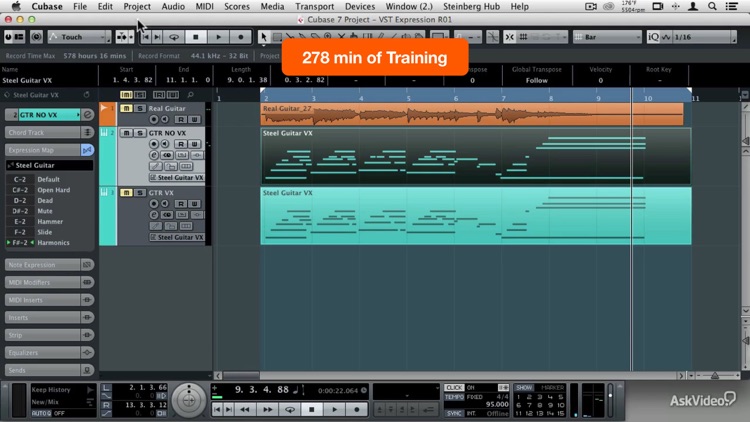Open the Project menu

137,6
